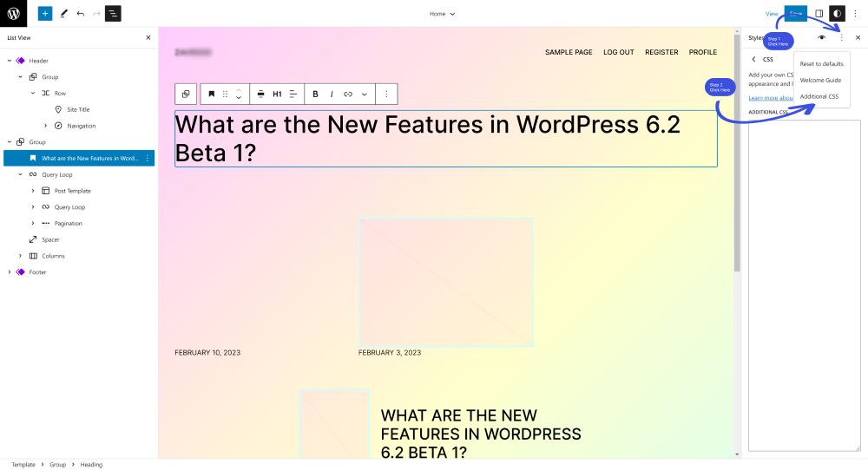Open the text align toolbar icon
This screenshot has width=868, height=470.
tap(293, 94)
